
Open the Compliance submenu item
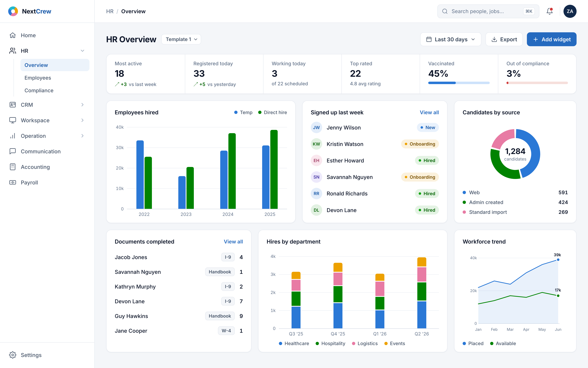point(55,90)
